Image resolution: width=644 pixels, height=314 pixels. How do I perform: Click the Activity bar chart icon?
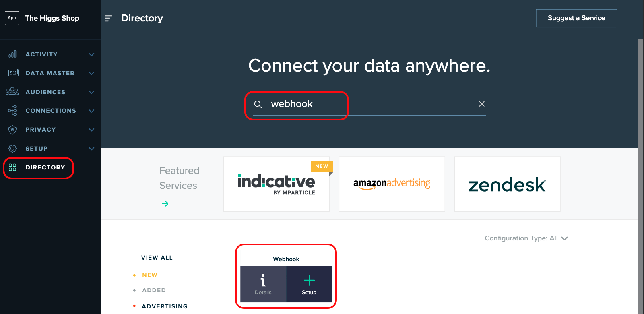[x=12, y=54]
